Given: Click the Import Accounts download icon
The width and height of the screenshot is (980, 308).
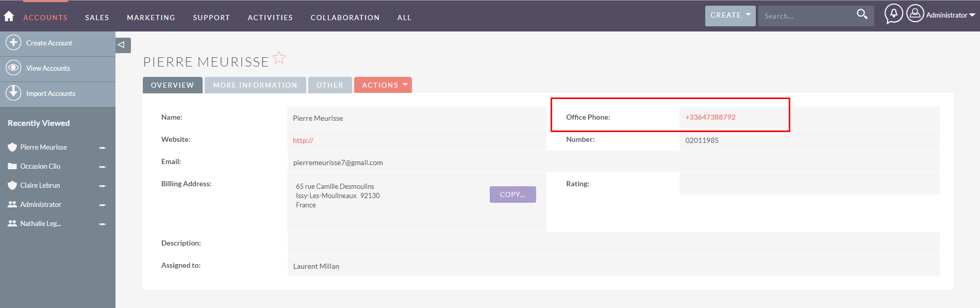Looking at the screenshot, I should click(x=13, y=93).
